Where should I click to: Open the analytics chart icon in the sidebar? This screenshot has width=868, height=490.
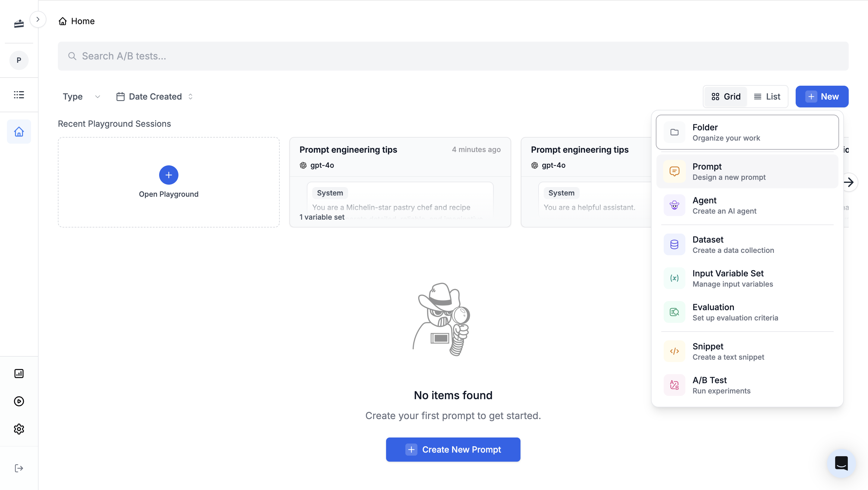(18, 373)
